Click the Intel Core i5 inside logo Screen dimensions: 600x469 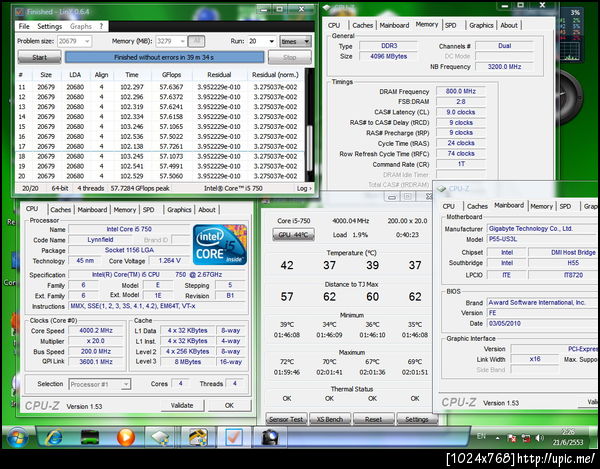(x=220, y=244)
